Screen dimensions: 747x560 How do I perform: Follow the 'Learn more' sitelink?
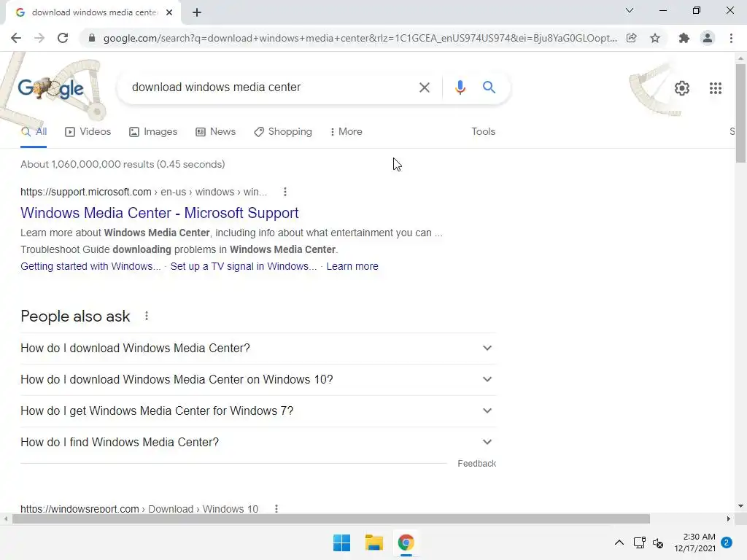tap(352, 267)
